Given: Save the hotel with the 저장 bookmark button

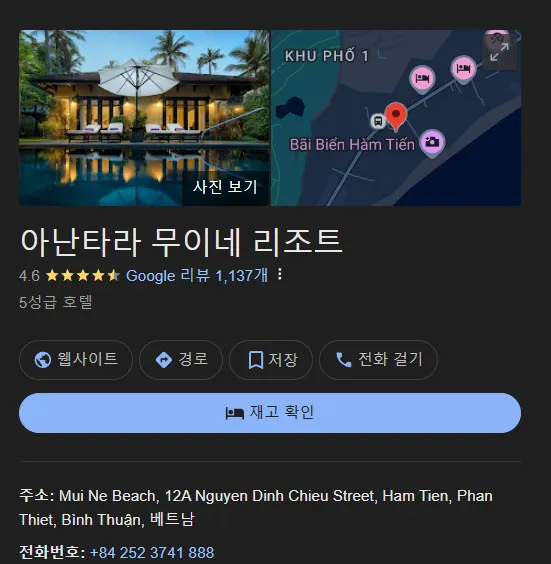Looking at the screenshot, I should (271, 360).
